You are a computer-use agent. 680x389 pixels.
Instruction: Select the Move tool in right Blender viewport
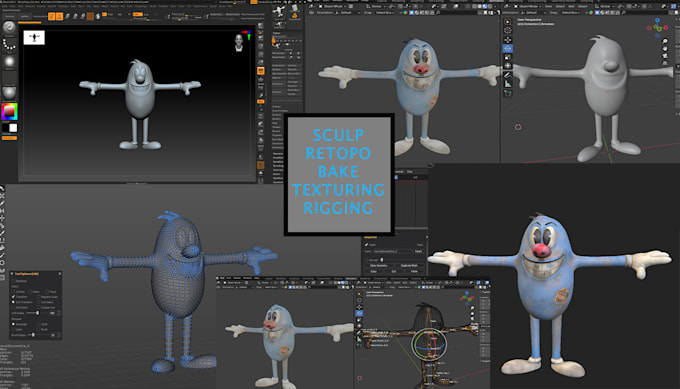[507, 39]
